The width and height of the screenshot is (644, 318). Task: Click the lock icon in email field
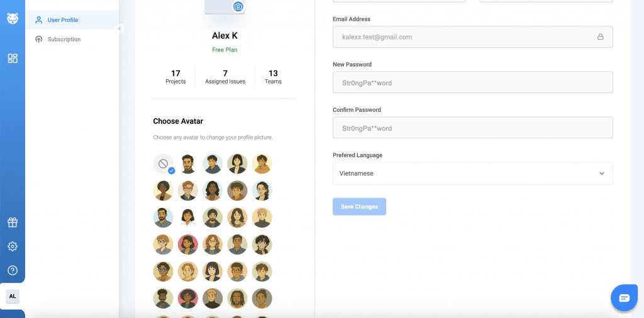[600, 37]
